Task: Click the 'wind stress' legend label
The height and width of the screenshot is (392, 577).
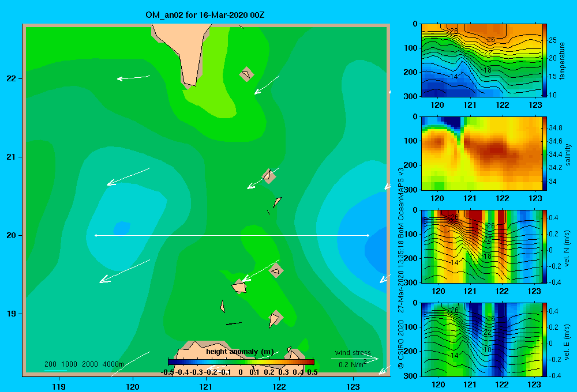Action: 353,353
